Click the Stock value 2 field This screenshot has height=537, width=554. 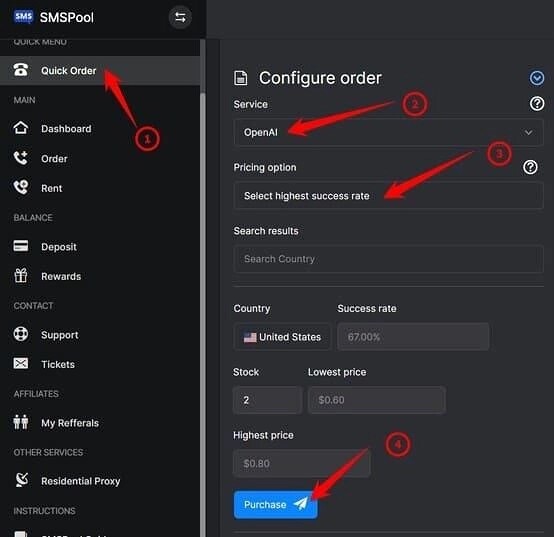(267, 400)
